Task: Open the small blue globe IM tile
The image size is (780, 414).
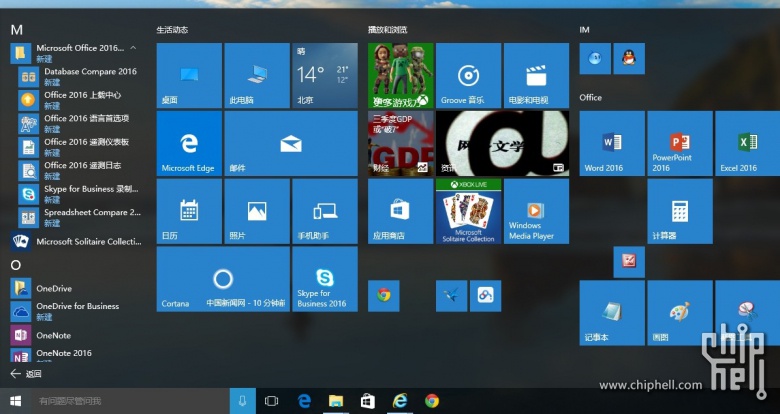Action: 595,59
